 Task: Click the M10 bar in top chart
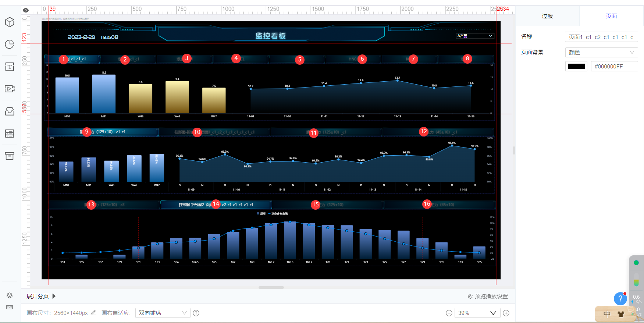[x=67, y=95]
